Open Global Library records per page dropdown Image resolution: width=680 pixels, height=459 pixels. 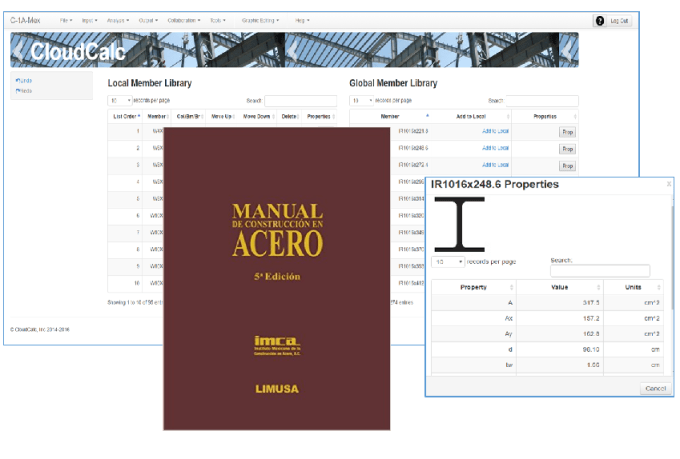[x=361, y=101]
